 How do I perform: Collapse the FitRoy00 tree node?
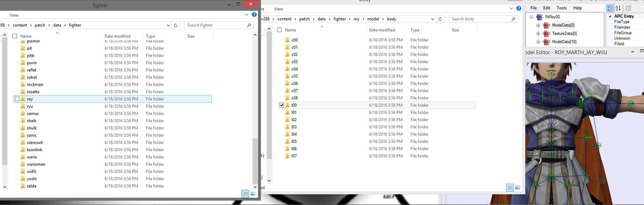(x=532, y=17)
